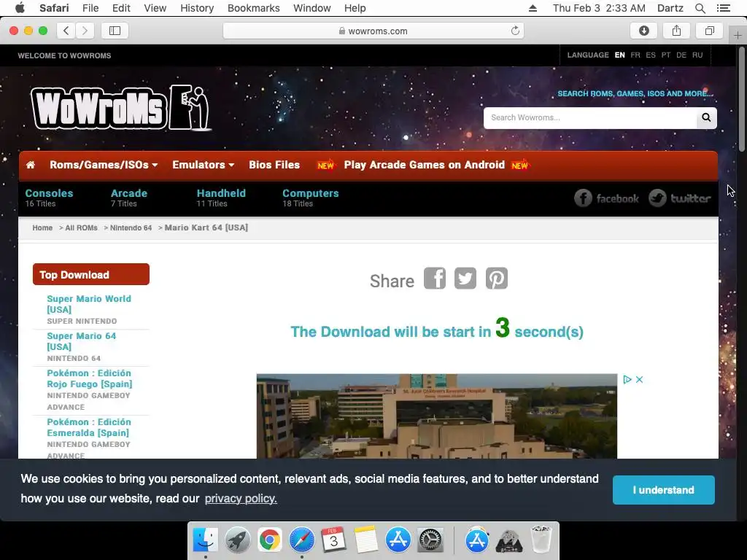Open Notes from the Dock
The image size is (747, 560).
click(366, 540)
